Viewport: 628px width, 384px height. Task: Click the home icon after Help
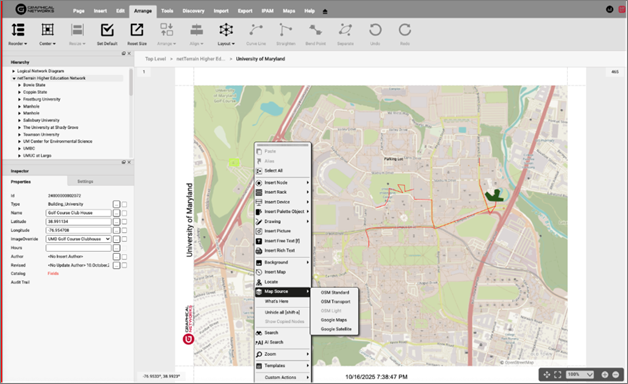(x=325, y=11)
